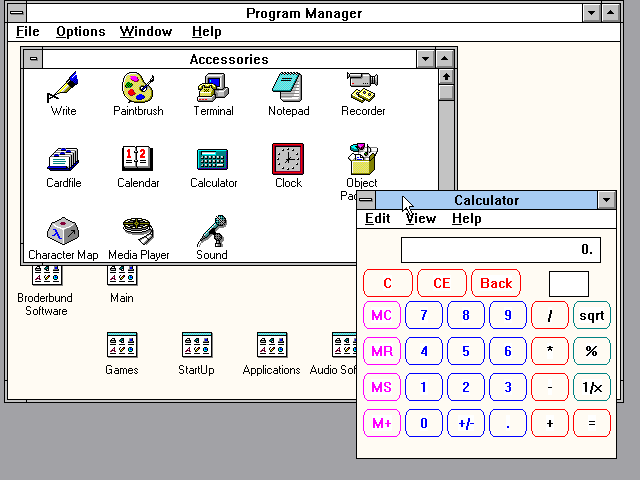Click digit 5 on Calculator

[466, 351]
